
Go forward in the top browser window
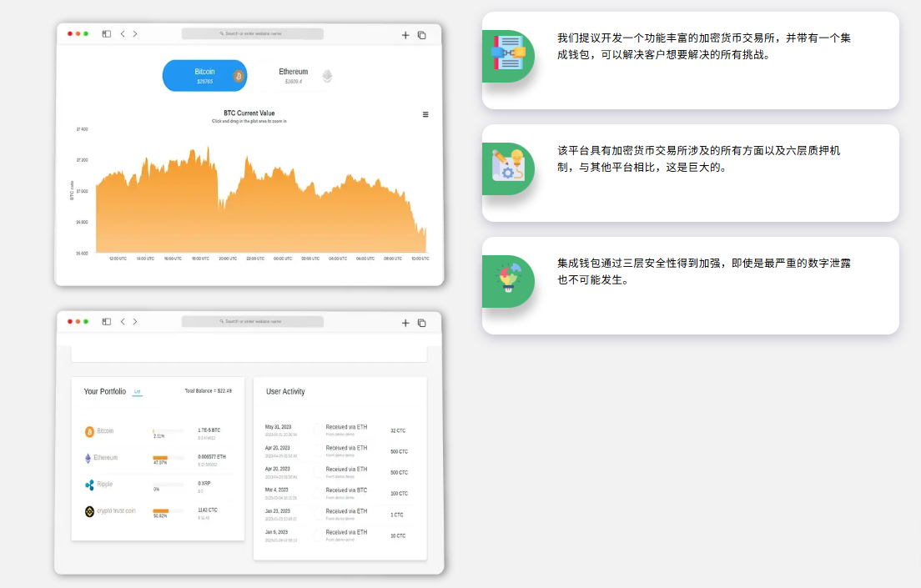[x=135, y=34]
